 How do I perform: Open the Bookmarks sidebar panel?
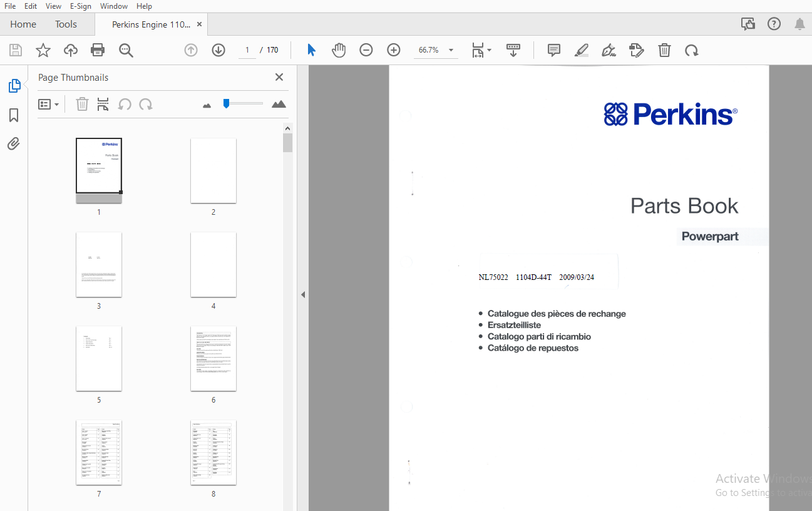point(14,115)
